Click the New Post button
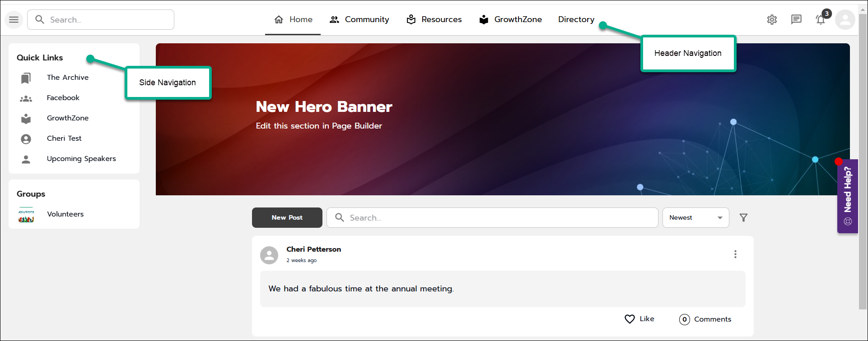Viewport: 868px width, 341px height. (x=287, y=218)
